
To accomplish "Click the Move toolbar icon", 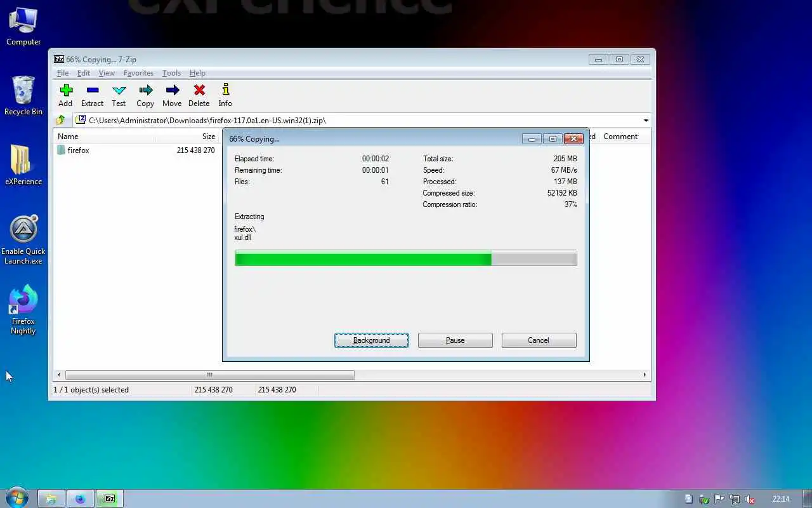I will (172, 90).
